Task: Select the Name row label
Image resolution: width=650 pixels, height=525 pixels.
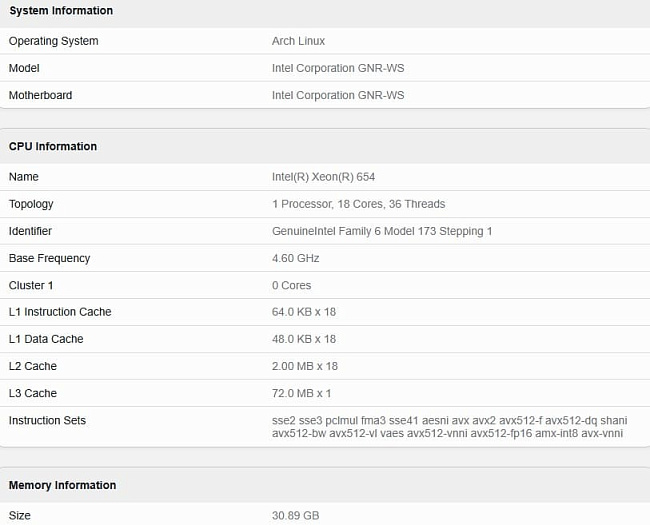Action: (24, 177)
